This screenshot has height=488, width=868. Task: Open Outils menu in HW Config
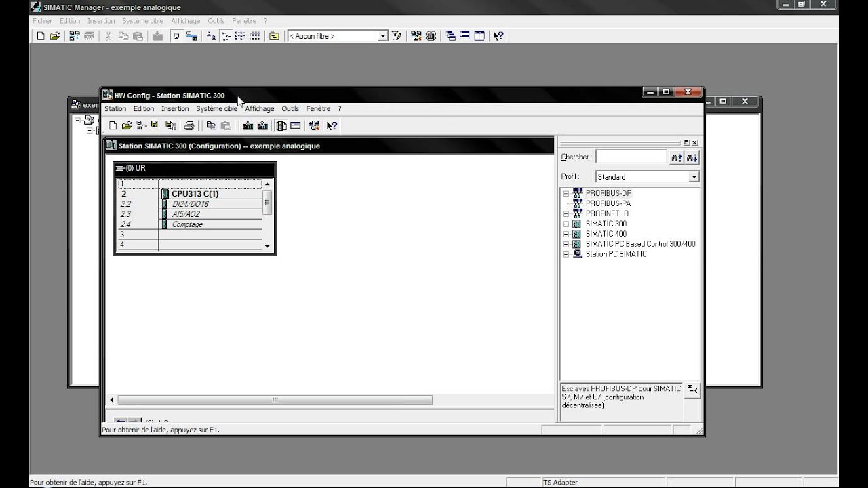pyautogui.click(x=290, y=108)
